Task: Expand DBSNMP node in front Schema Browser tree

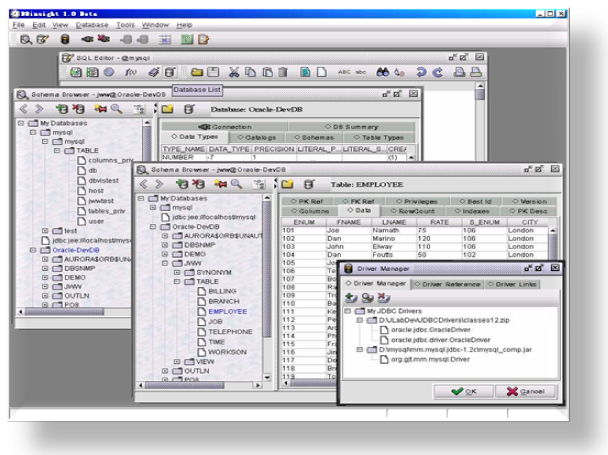Action: click(x=165, y=245)
